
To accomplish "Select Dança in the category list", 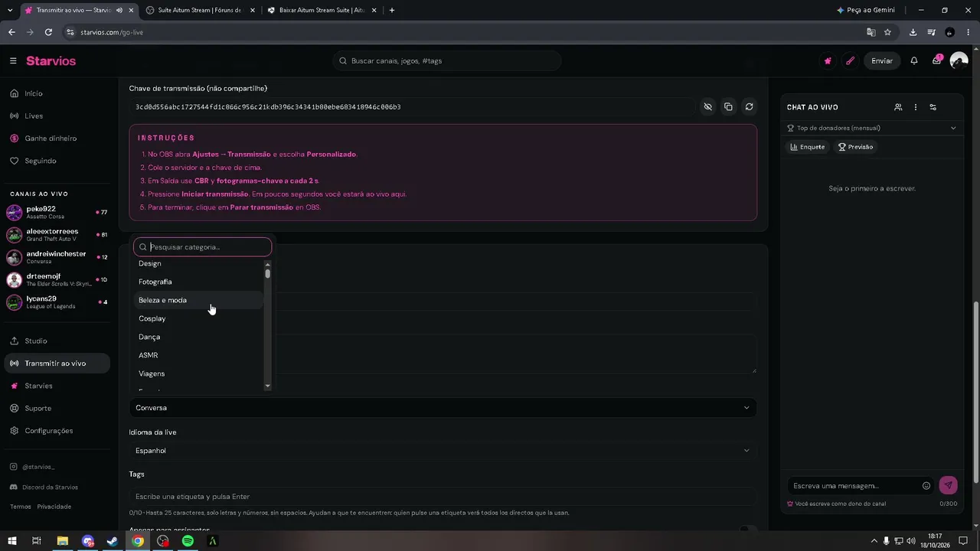I will pyautogui.click(x=199, y=337).
